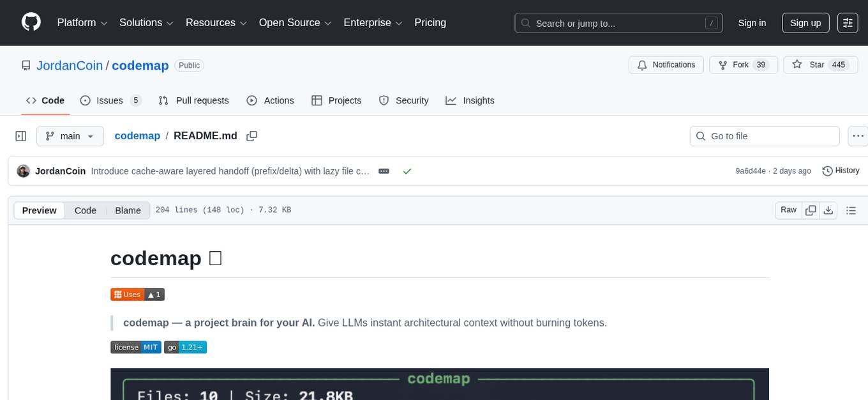Download the README.md raw file
The height and width of the screenshot is (400, 868).
tap(829, 210)
